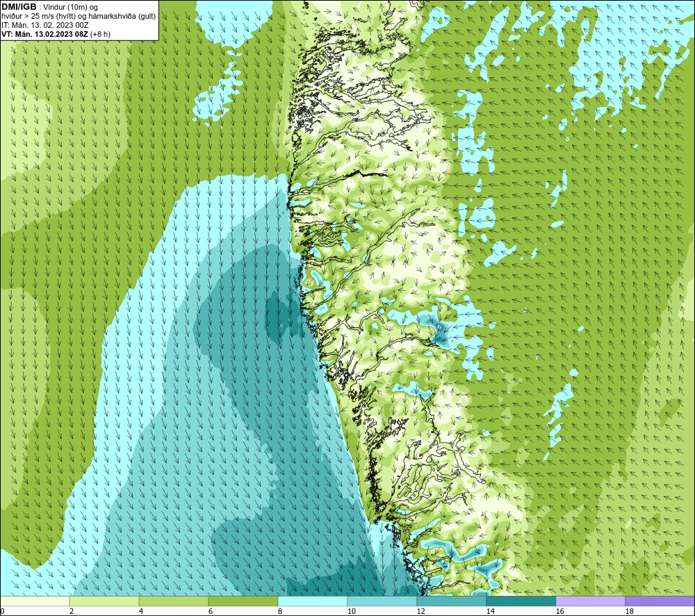The height and width of the screenshot is (616, 695).
Task: Click the darker purple legend swatch above 18
Action: pos(660,601)
